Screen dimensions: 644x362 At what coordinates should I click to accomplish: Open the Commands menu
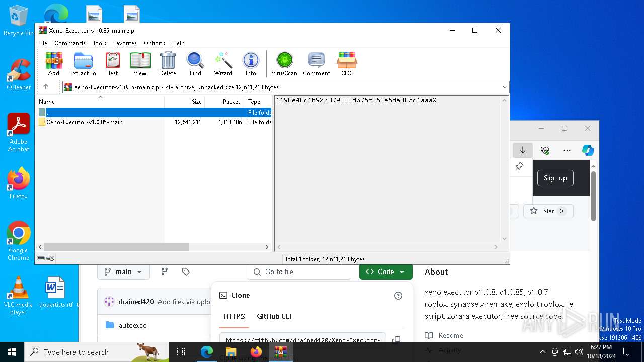[x=70, y=43]
